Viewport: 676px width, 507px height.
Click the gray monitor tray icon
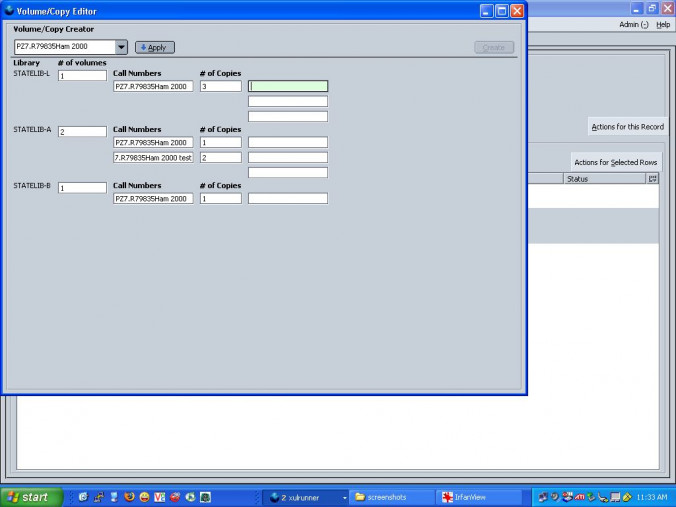click(615, 497)
